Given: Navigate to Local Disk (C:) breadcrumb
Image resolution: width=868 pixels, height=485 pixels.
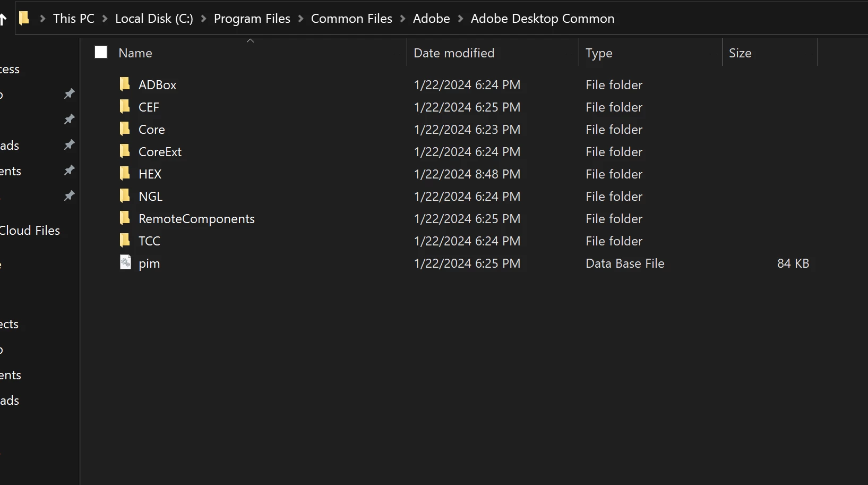Looking at the screenshot, I should [x=154, y=19].
